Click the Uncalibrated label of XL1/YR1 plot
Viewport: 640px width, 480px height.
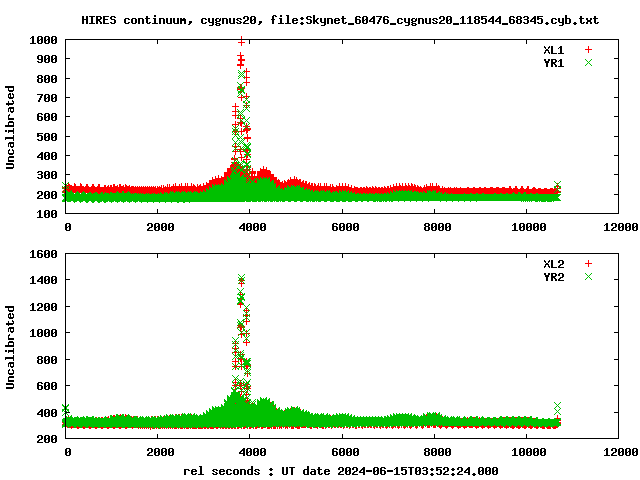tap(10, 127)
